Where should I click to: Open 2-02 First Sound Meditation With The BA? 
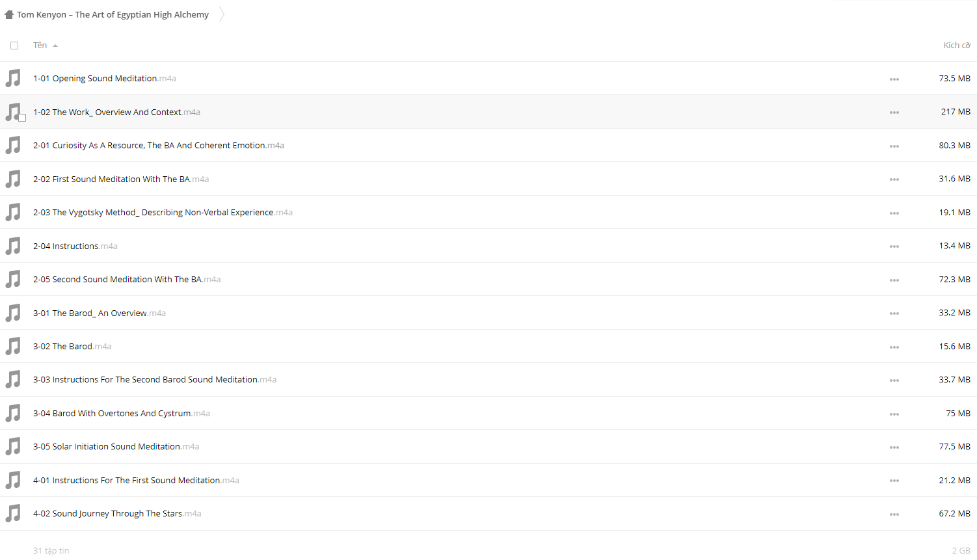[x=121, y=179]
